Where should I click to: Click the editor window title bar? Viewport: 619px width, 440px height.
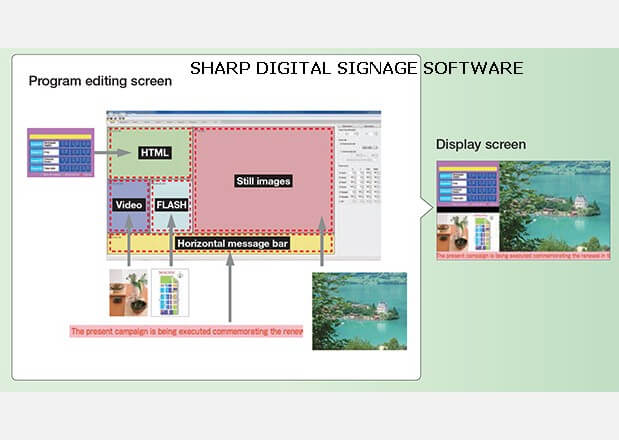tap(240, 111)
